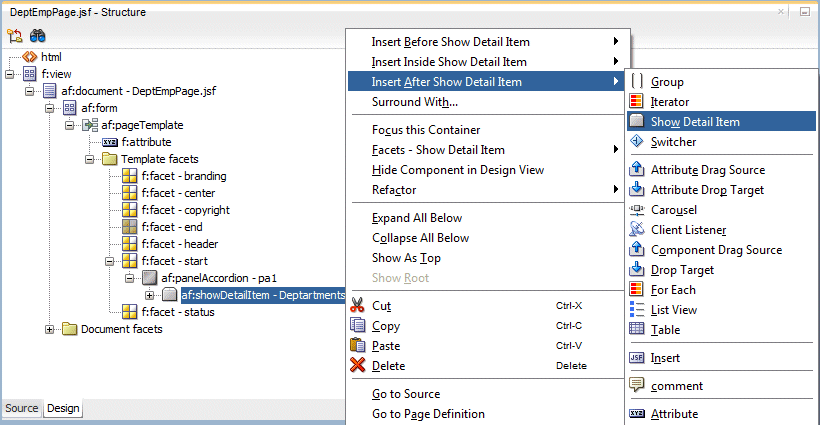Image resolution: width=820 pixels, height=425 pixels.
Task: Click the f:view node icon
Action: [x=30, y=74]
